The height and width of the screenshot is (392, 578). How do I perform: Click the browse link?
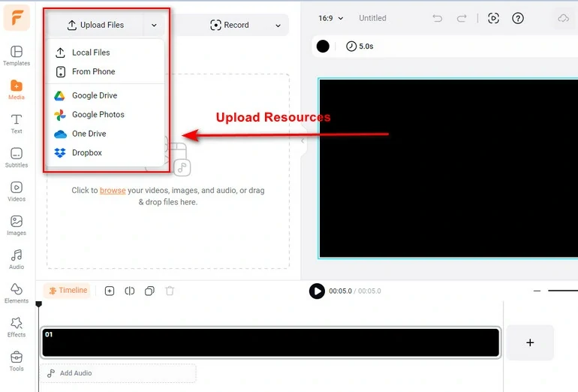click(113, 191)
